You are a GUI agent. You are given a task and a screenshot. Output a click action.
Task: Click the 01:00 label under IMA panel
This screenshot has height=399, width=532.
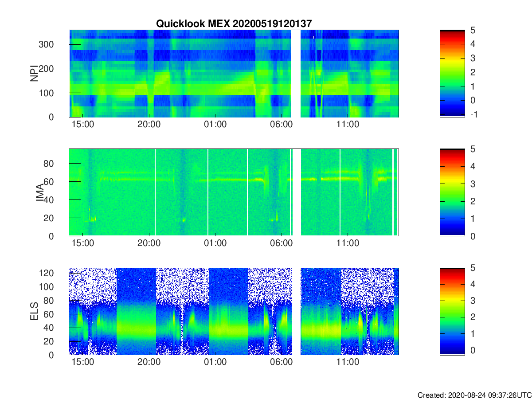215,243
